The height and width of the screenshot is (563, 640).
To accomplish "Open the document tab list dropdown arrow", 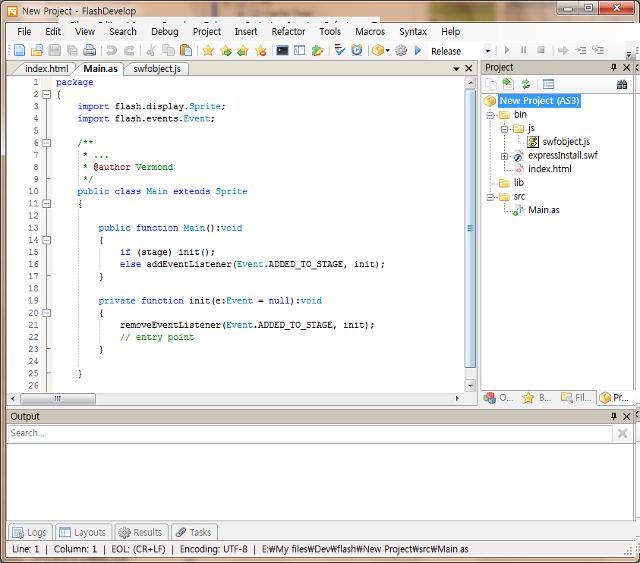I will (x=456, y=69).
